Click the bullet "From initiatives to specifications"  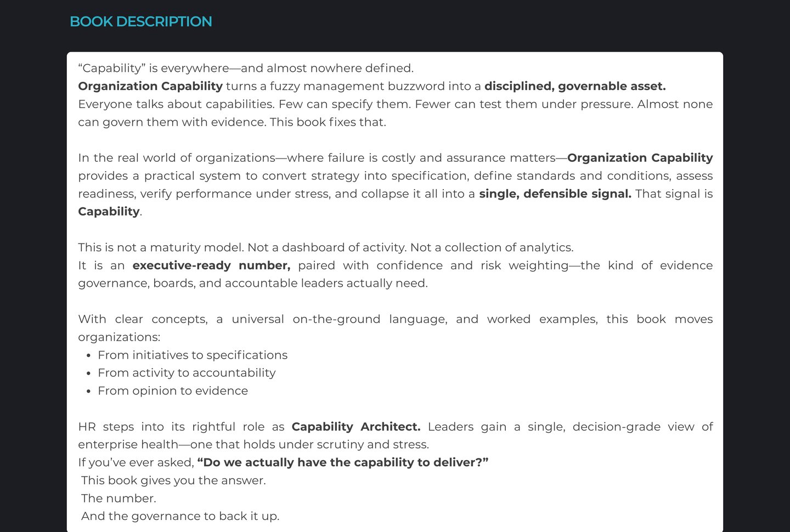point(192,355)
